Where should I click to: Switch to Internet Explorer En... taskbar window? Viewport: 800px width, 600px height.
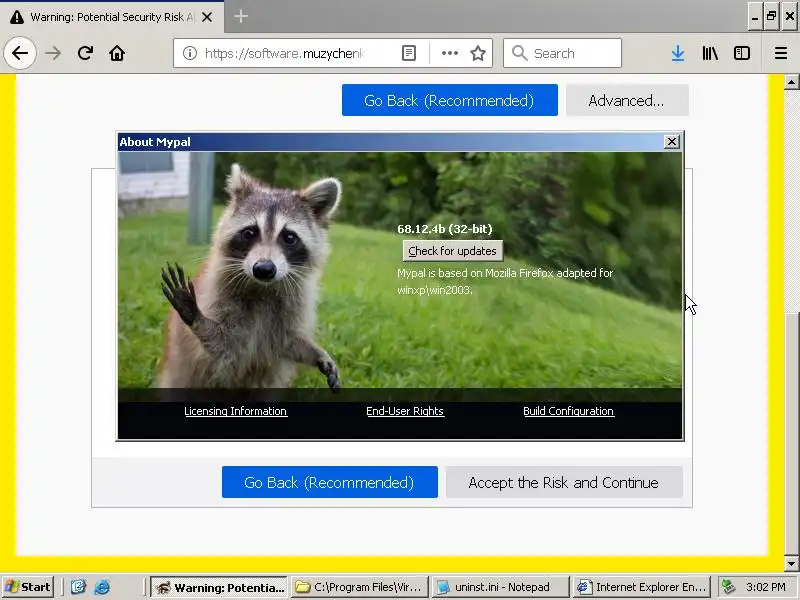pyautogui.click(x=642, y=587)
